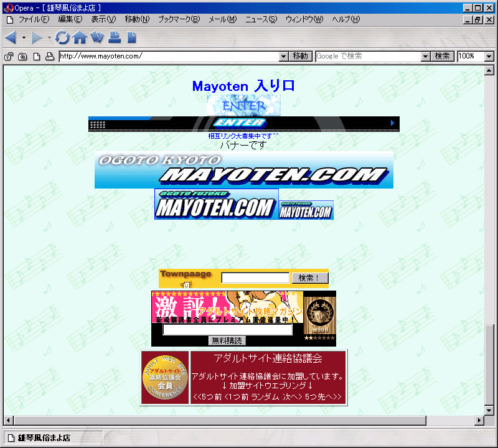Open the ウィンドウ(W) menu
The image size is (498, 448).
click(304, 19)
